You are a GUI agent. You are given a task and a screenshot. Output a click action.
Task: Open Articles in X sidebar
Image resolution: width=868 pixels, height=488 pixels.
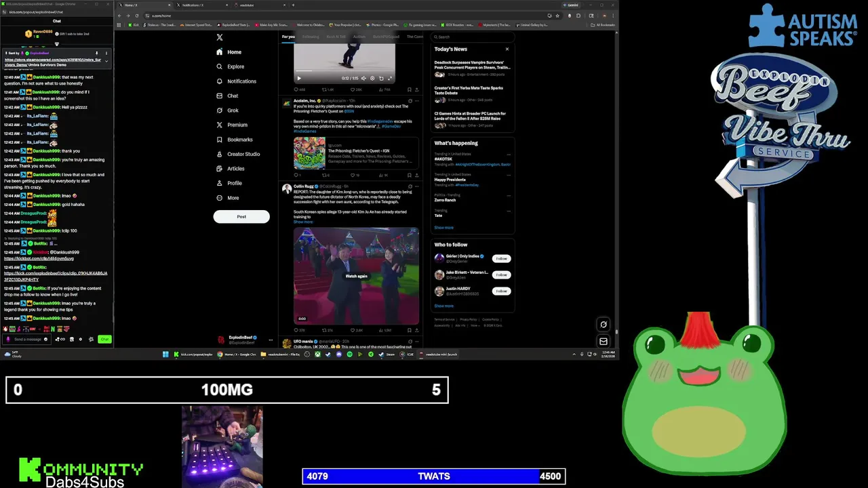(x=230, y=169)
